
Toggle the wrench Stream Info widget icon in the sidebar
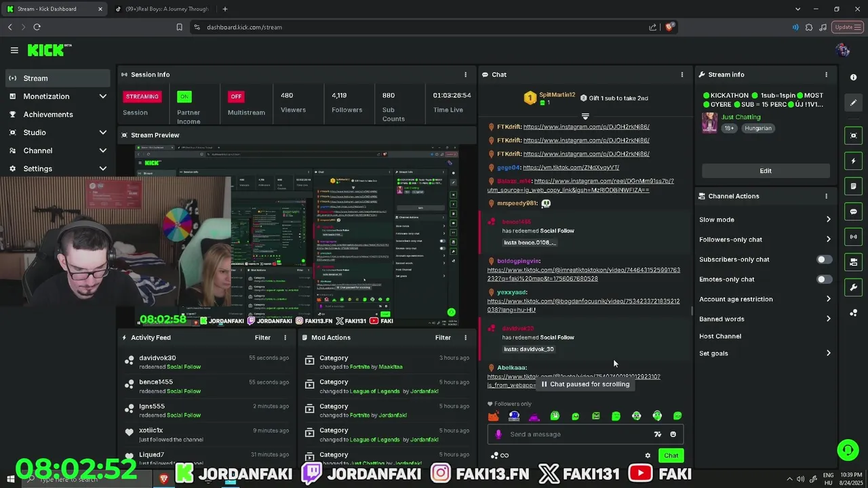pyautogui.click(x=854, y=287)
